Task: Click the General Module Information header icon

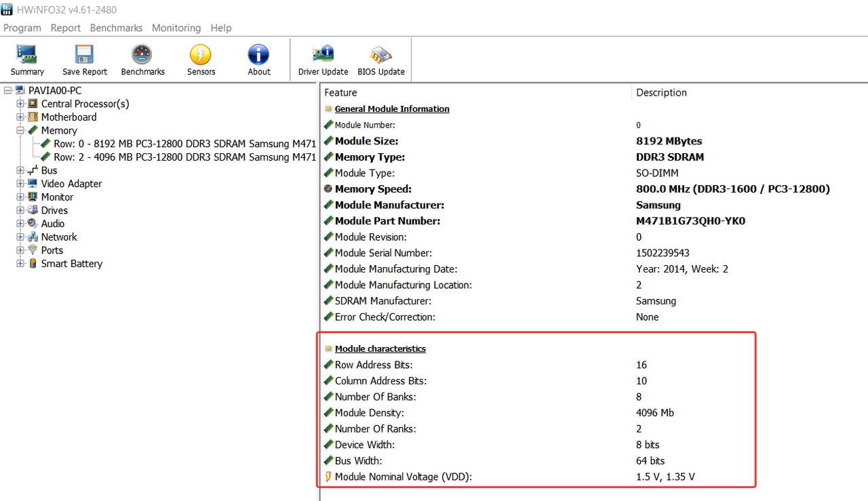Action: pos(328,109)
